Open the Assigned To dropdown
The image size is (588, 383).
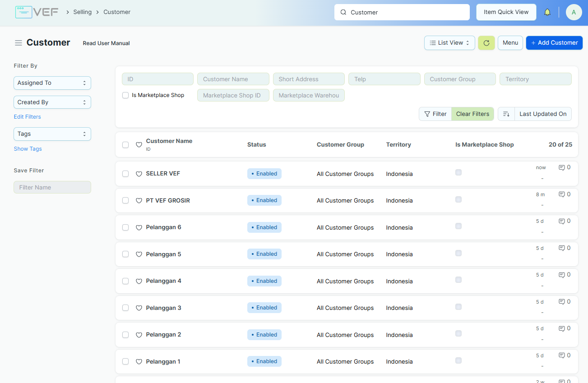pos(52,83)
